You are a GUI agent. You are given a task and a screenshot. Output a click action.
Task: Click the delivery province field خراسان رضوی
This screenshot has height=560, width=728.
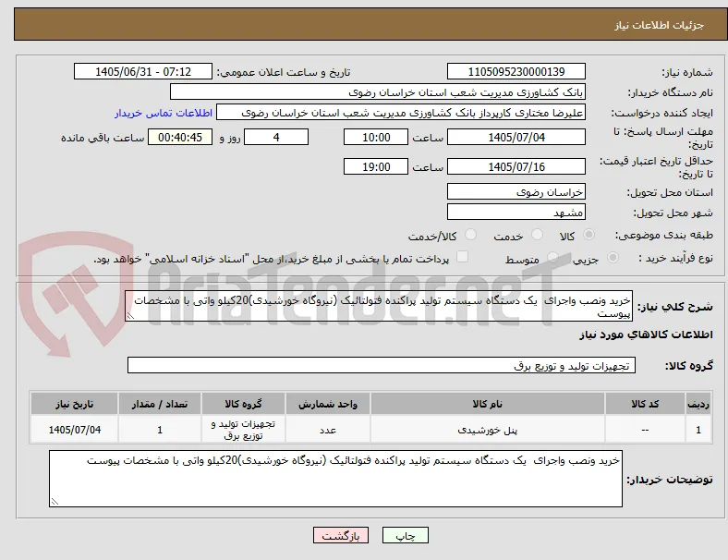[516, 191]
